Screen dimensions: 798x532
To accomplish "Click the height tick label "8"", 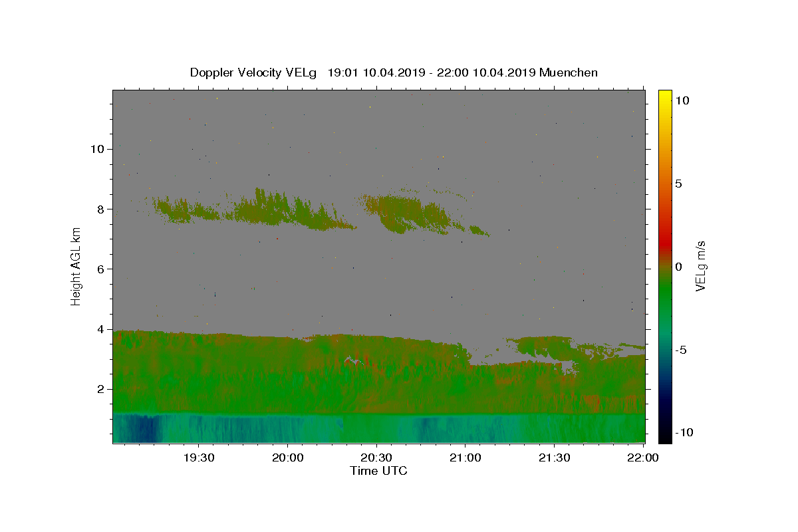I will point(101,209).
